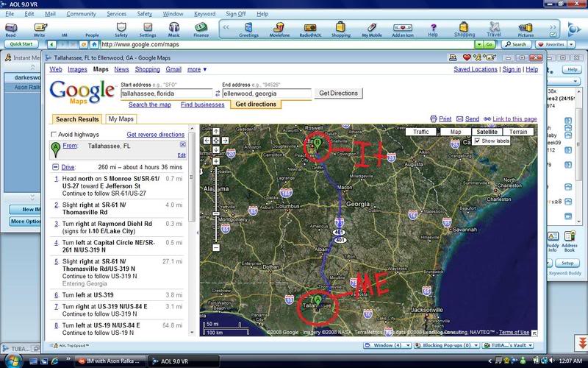Click the Add an Icon button
The image size is (588, 368).
[x=402, y=29]
